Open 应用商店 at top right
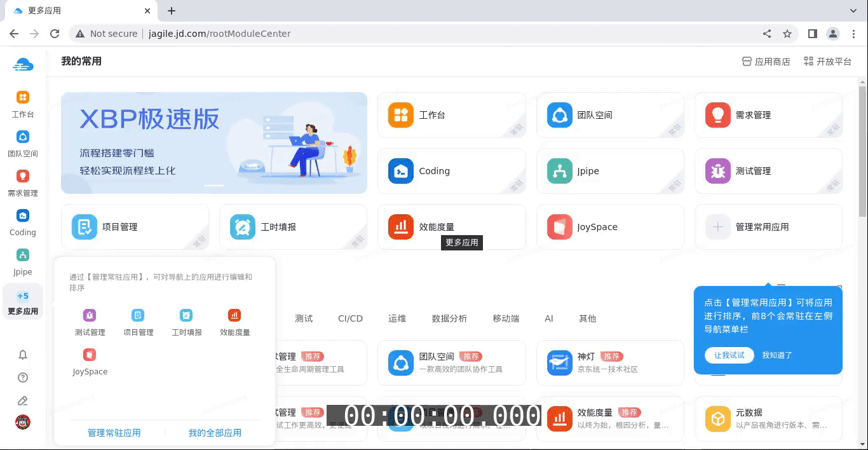 766,62
